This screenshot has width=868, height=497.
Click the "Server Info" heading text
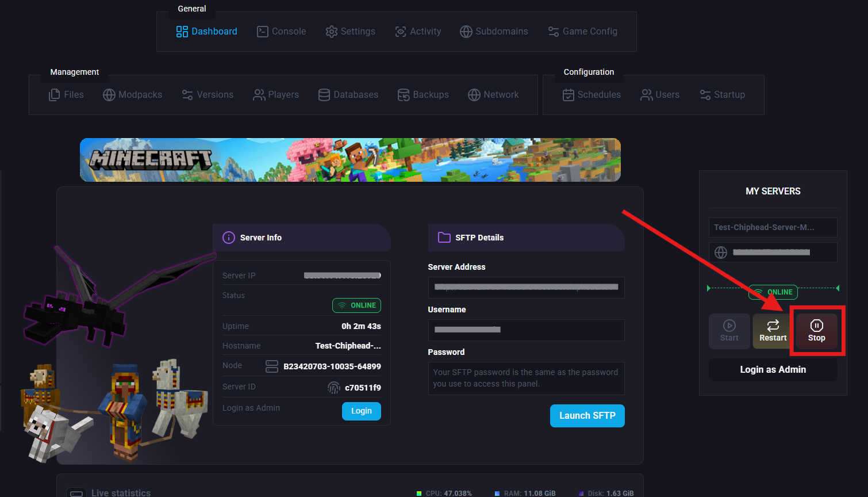coord(261,238)
